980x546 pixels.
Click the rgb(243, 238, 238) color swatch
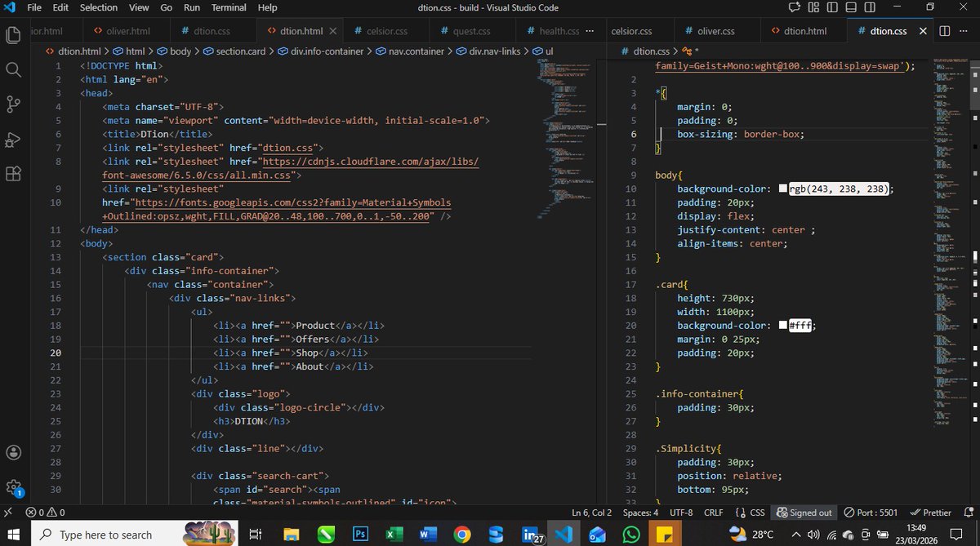point(782,189)
